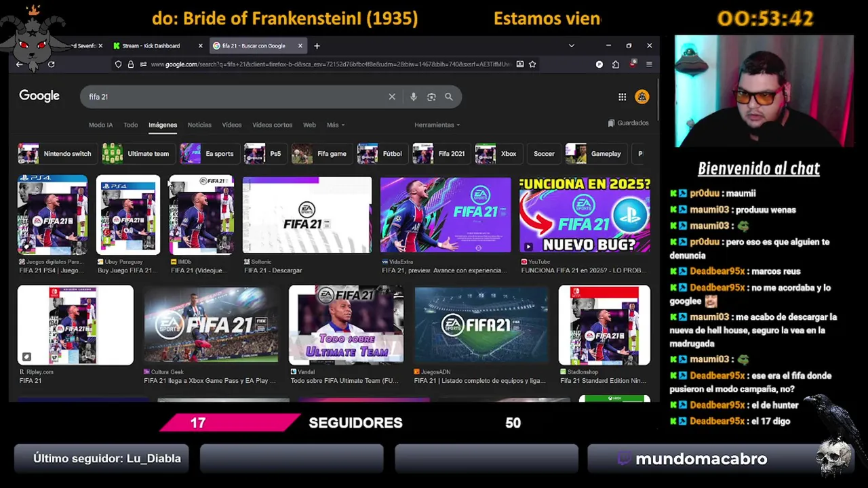Open Guardados saved items
Screen dimensions: 868x488
pos(629,123)
